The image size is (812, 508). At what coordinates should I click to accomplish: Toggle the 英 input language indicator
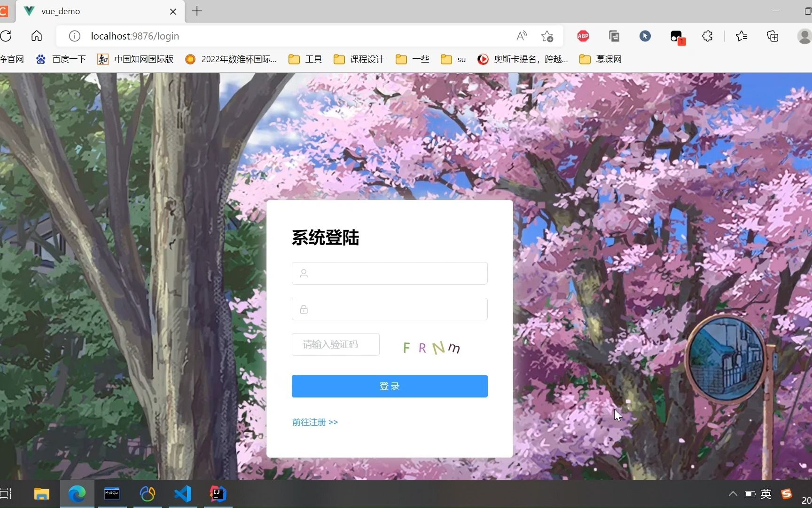[766, 494]
